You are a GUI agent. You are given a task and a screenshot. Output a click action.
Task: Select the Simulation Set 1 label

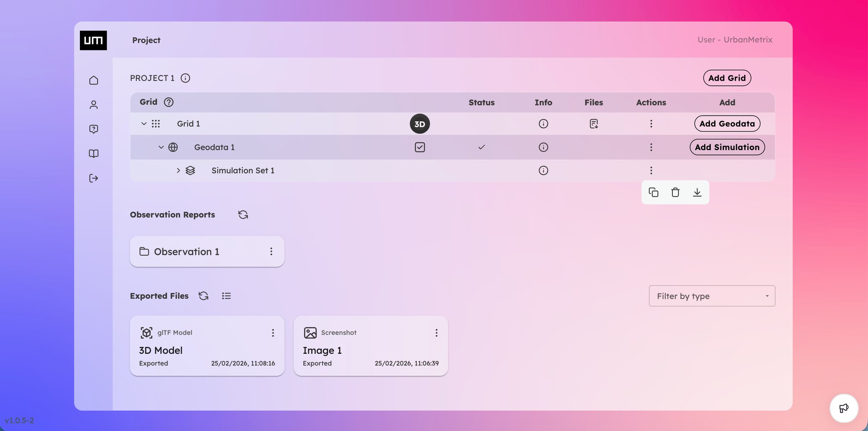(x=243, y=170)
